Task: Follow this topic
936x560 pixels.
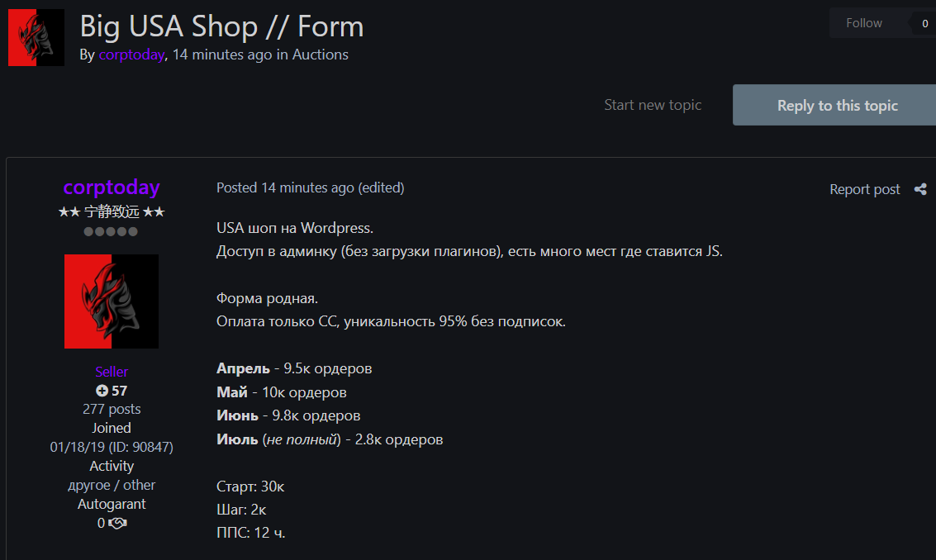Action: click(x=864, y=23)
